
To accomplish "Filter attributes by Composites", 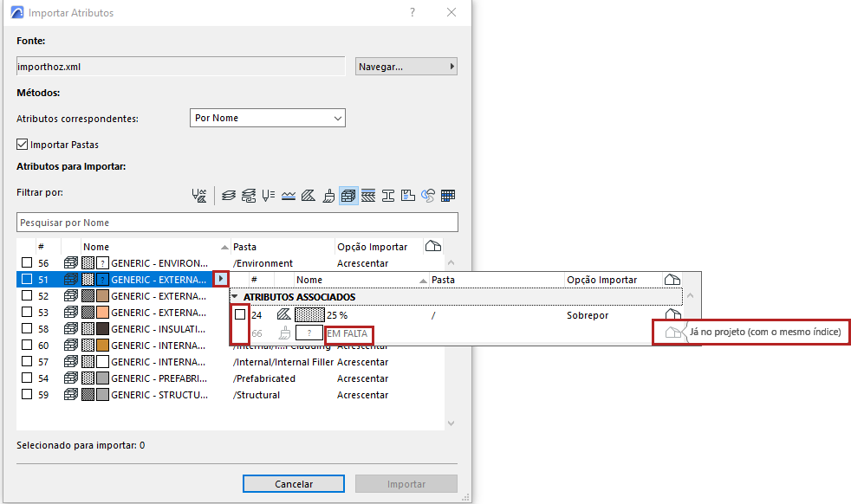I will 369,195.
